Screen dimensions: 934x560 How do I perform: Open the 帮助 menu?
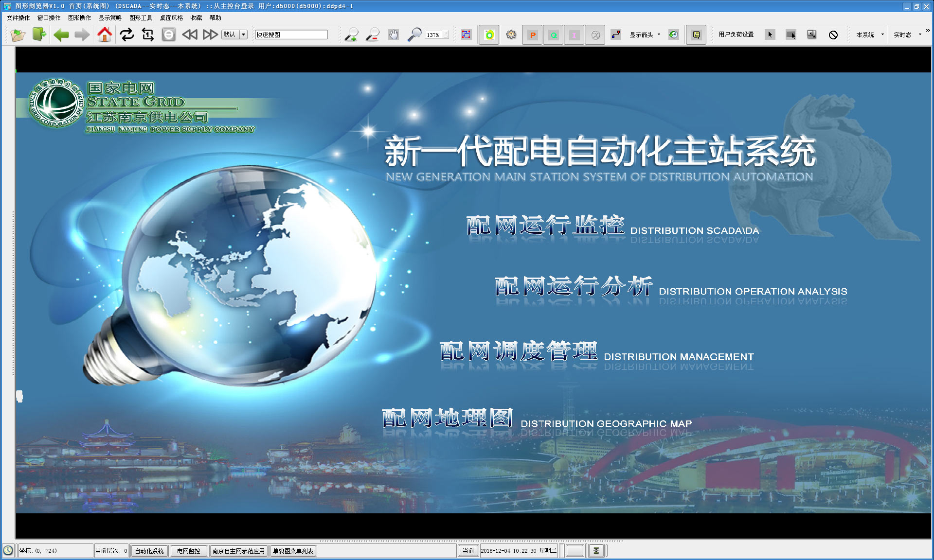pyautogui.click(x=215, y=18)
